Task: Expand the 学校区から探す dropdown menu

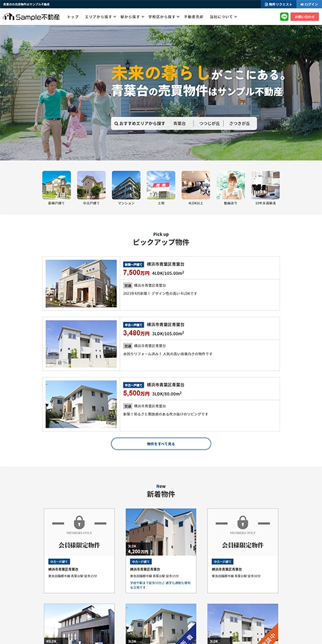Action: (164, 17)
